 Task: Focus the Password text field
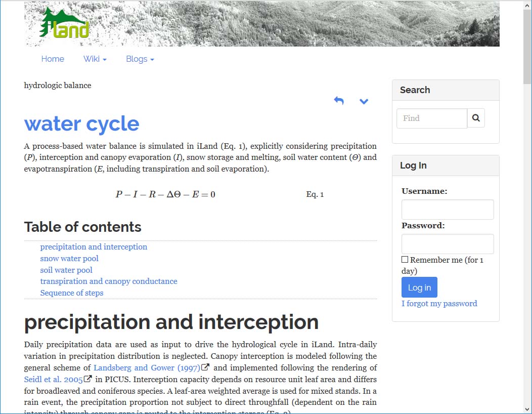pyautogui.click(x=447, y=244)
